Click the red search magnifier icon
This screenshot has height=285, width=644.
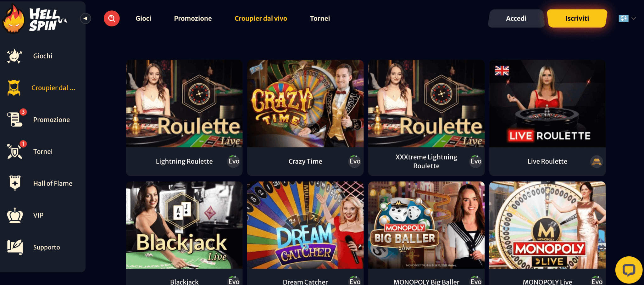coord(112,18)
